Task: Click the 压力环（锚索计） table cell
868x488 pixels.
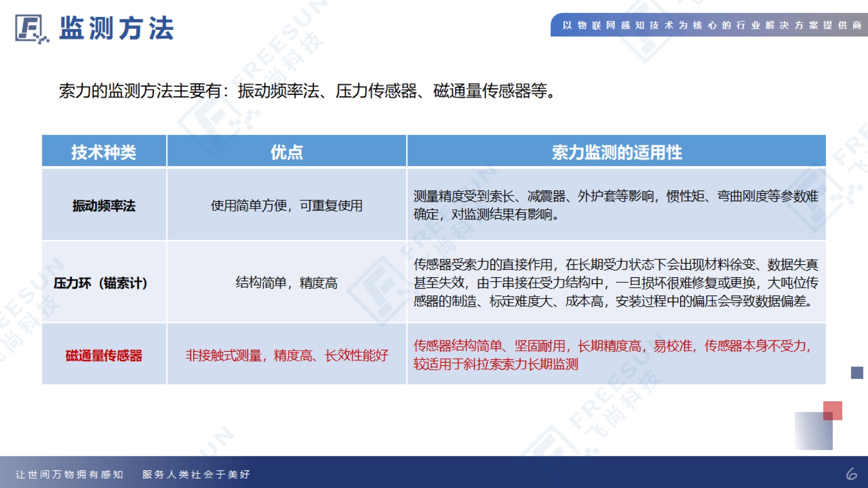Action: pyautogui.click(x=101, y=283)
